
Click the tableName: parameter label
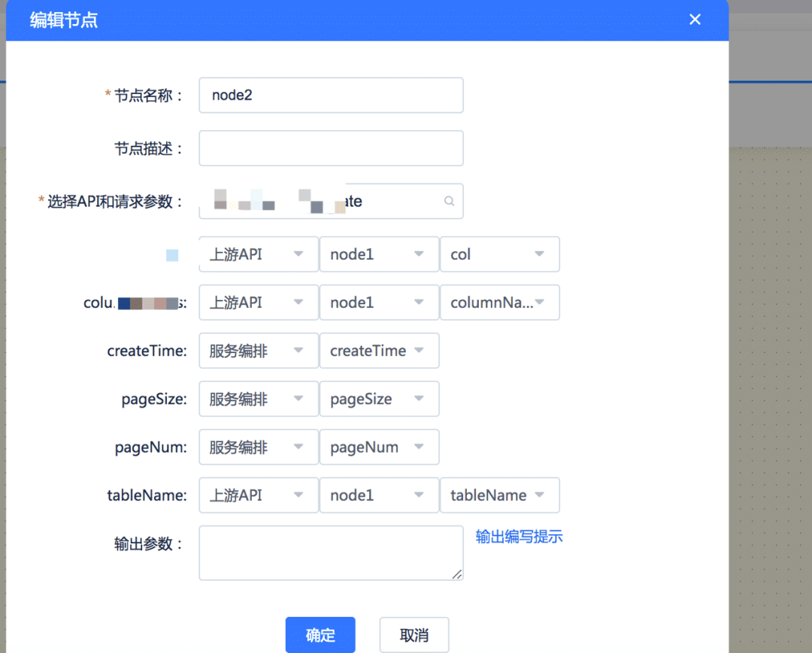147,496
